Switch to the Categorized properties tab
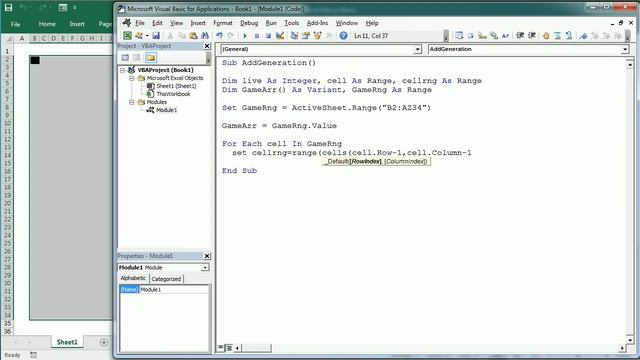The height and width of the screenshot is (360, 640). [166, 279]
